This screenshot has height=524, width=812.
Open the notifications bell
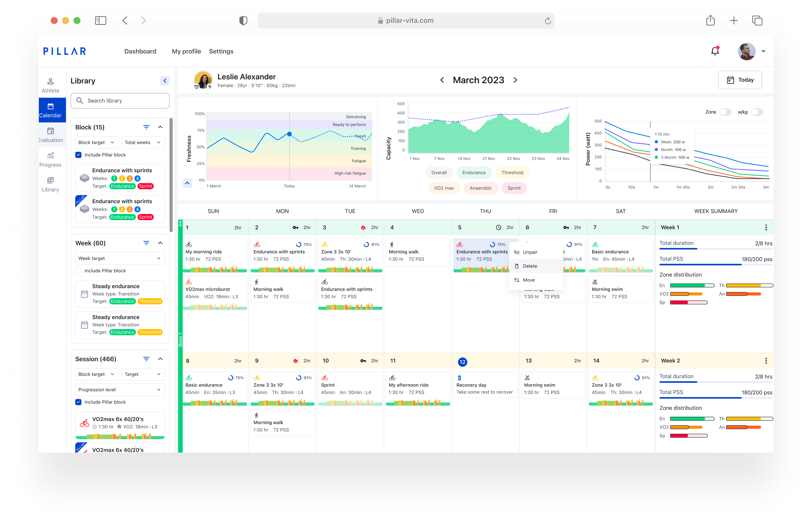tap(715, 51)
